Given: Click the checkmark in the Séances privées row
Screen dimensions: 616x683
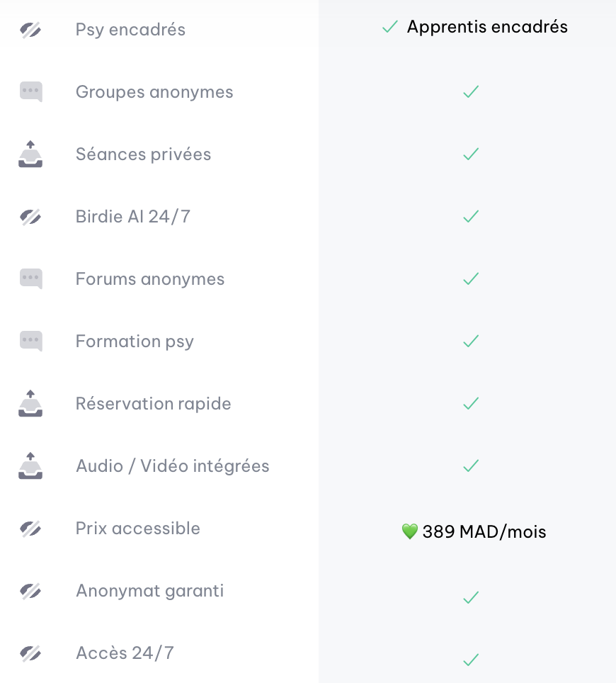Looking at the screenshot, I should tap(471, 154).
